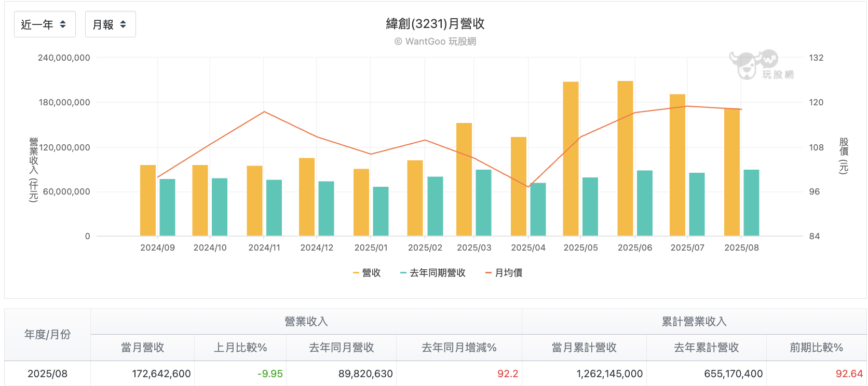Click the 去年同月營收 column header
Viewport: 868px width, 386px height.
pos(342,348)
